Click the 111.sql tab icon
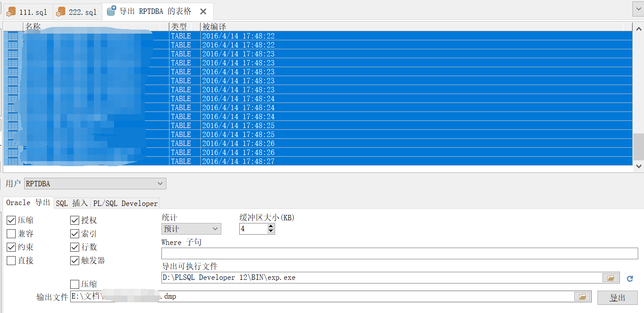 (x=11, y=12)
